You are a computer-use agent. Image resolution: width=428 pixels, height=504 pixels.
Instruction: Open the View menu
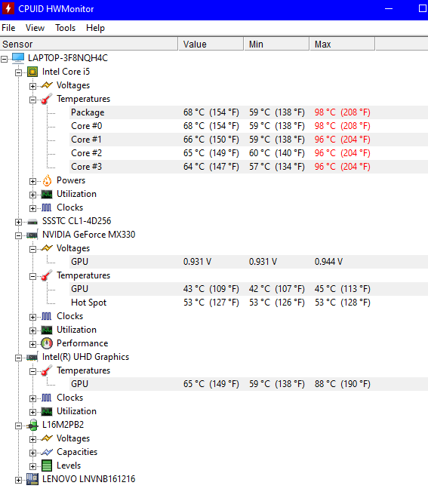pyautogui.click(x=35, y=28)
